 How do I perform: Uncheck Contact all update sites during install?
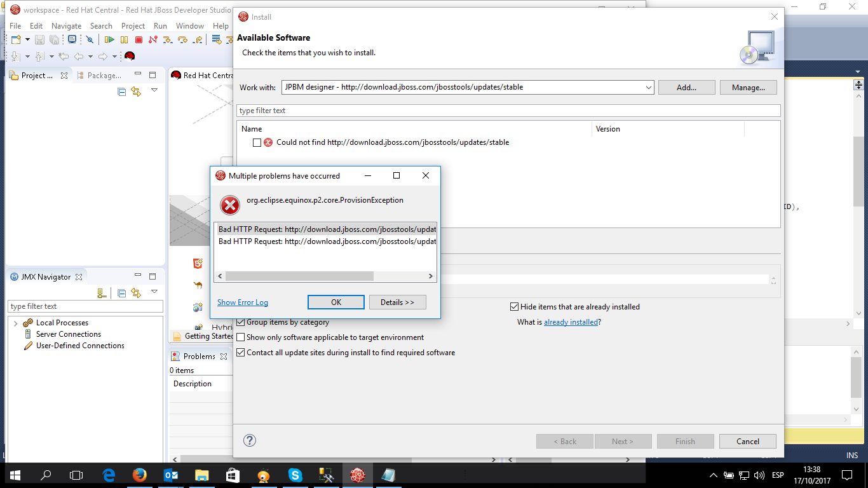pos(241,353)
